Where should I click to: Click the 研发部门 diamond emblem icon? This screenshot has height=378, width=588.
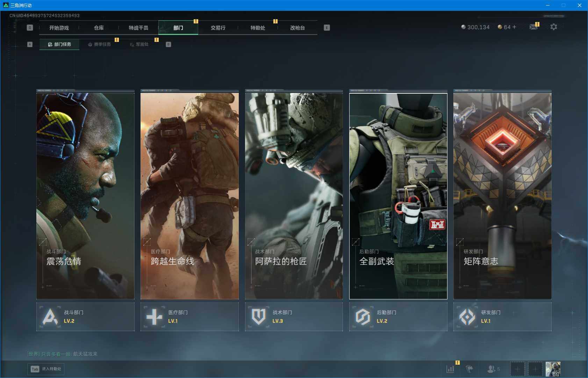pos(467,317)
